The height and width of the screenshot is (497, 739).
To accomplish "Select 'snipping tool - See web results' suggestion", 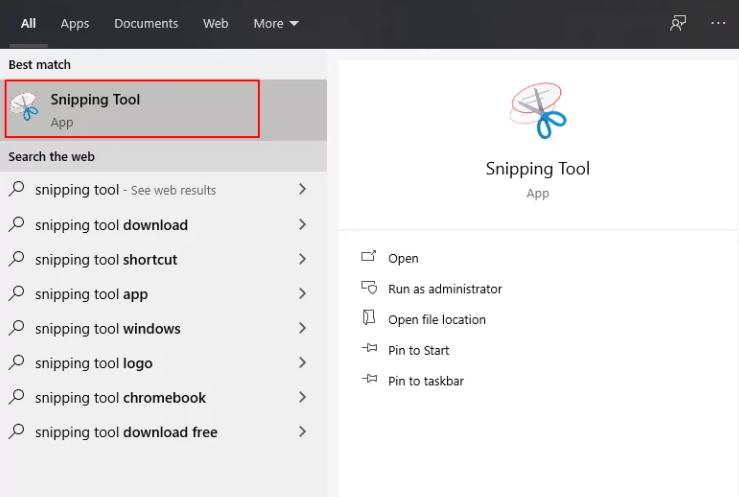I will click(164, 189).
